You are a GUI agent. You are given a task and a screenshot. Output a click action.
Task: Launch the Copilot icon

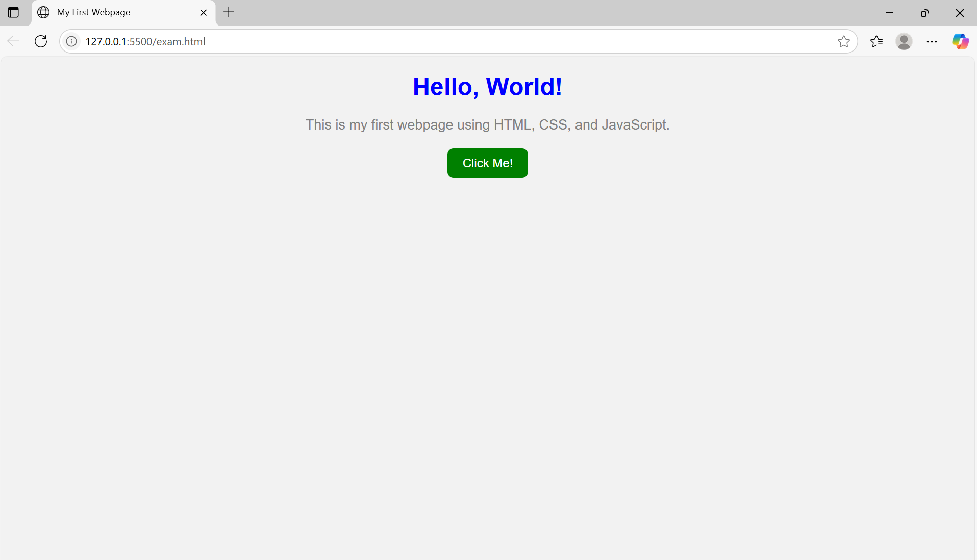tap(960, 41)
